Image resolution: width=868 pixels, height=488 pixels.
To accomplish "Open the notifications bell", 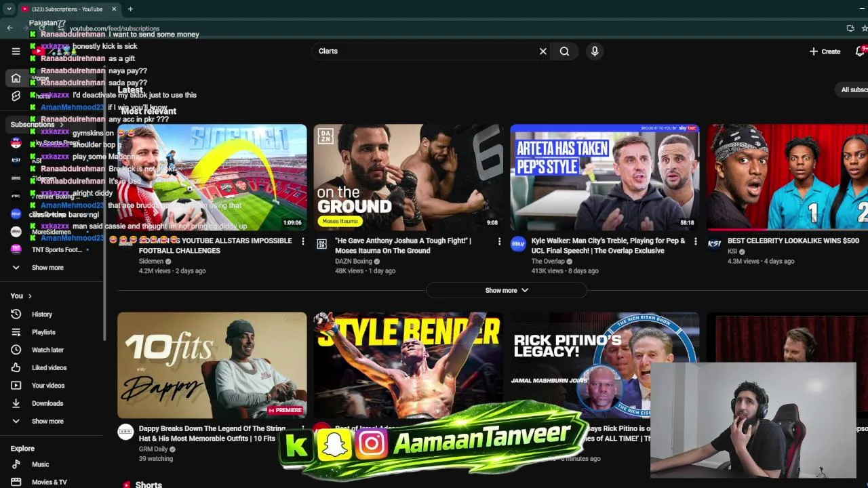I will tap(860, 52).
